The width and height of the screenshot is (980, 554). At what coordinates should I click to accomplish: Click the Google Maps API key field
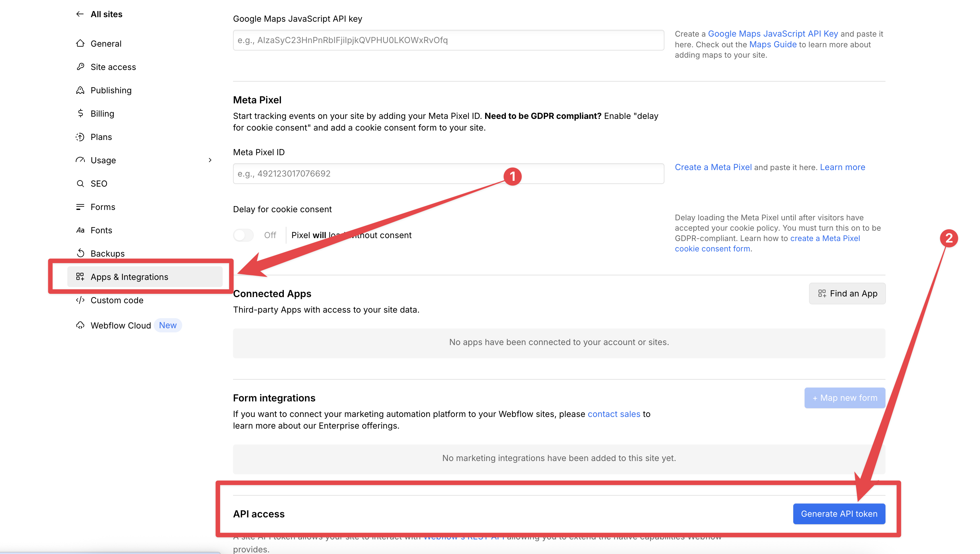(x=448, y=40)
